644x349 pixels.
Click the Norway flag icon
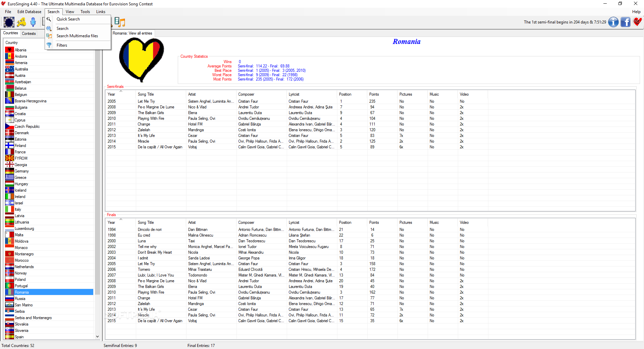tap(9, 273)
